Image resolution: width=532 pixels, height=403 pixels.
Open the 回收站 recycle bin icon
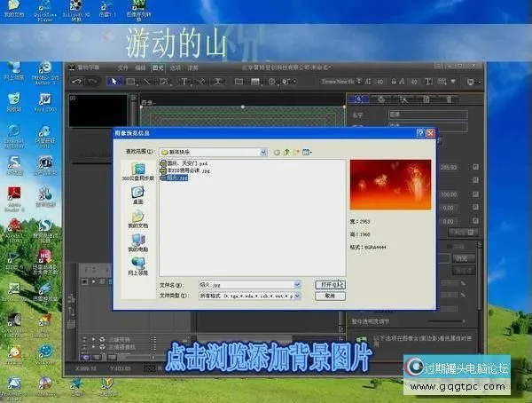pos(14,103)
